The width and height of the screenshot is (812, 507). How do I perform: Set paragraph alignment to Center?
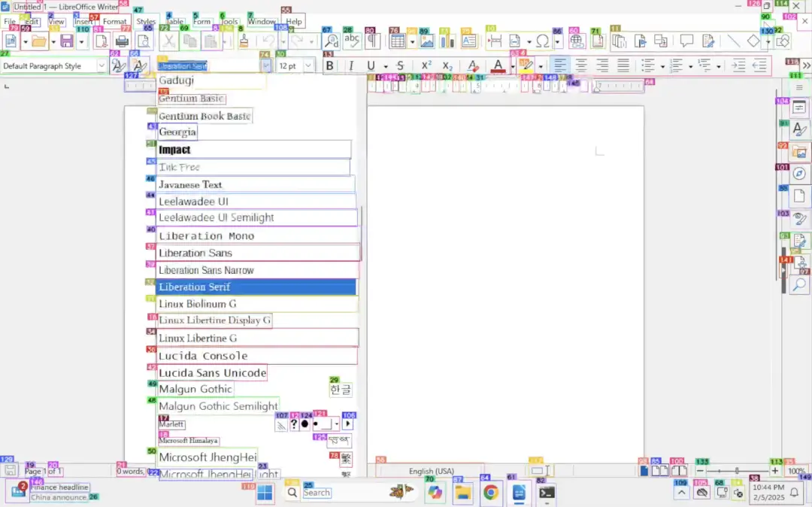[x=581, y=65]
